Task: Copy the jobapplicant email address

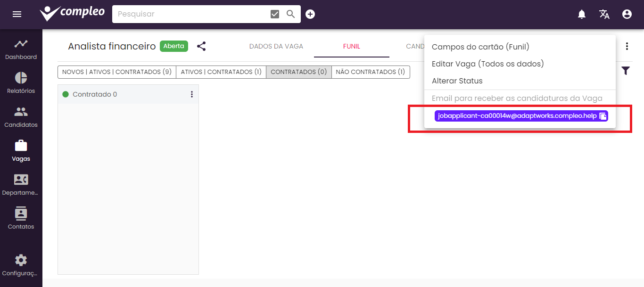Action: tap(603, 115)
